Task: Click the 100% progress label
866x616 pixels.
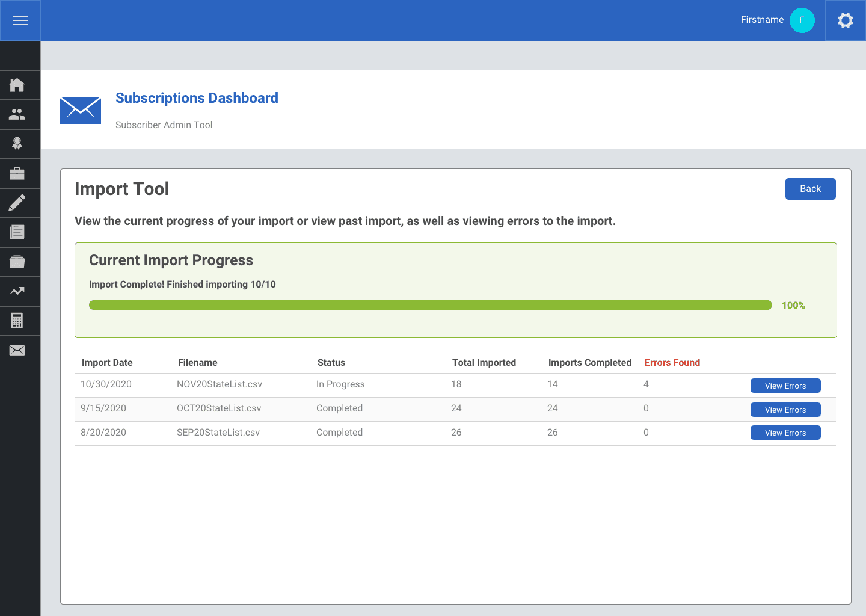Action: pyautogui.click(x=793, y=306)
